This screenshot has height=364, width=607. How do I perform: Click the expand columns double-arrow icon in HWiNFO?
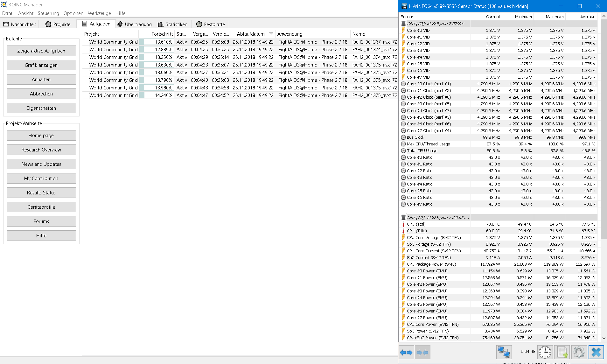(x=406, y=352)
